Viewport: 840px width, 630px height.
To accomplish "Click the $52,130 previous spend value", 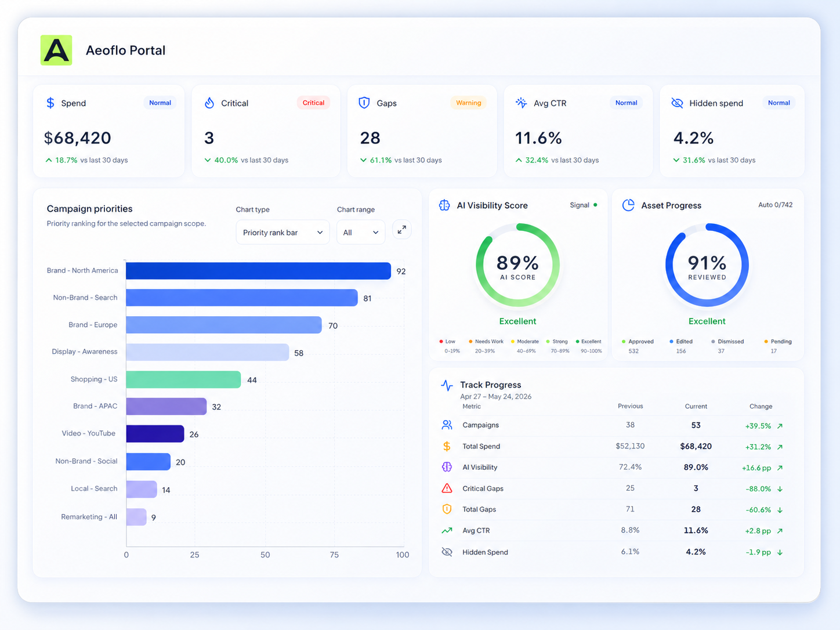I will (x=630, y=446).
